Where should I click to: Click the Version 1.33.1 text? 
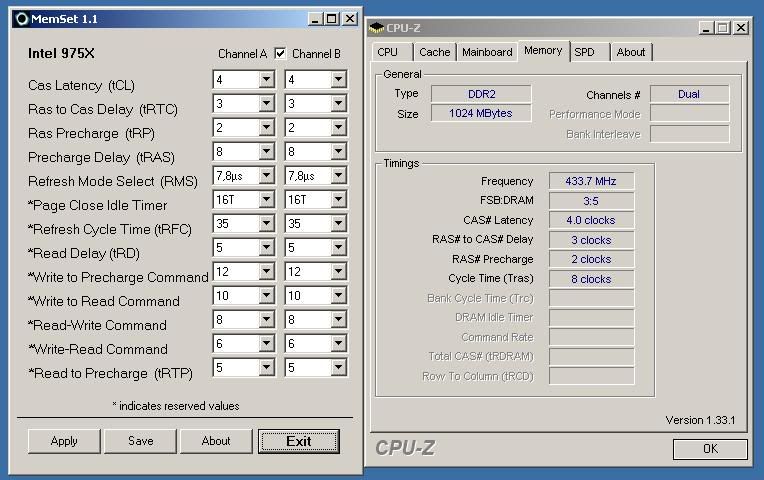tap(700, 420)
